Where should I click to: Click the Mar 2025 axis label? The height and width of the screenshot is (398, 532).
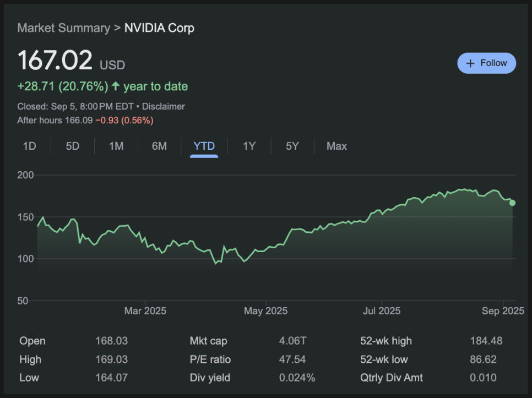(145, 311)
